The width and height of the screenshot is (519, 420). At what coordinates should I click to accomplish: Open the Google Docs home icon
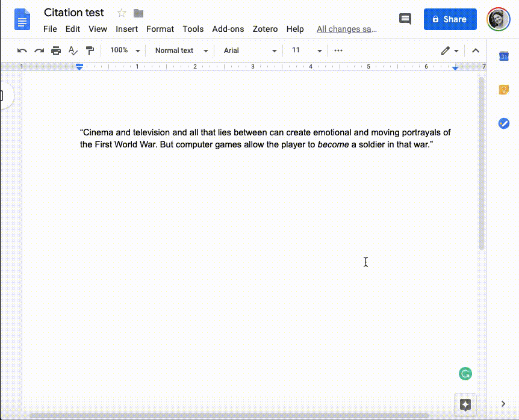[x=22, y=19]
